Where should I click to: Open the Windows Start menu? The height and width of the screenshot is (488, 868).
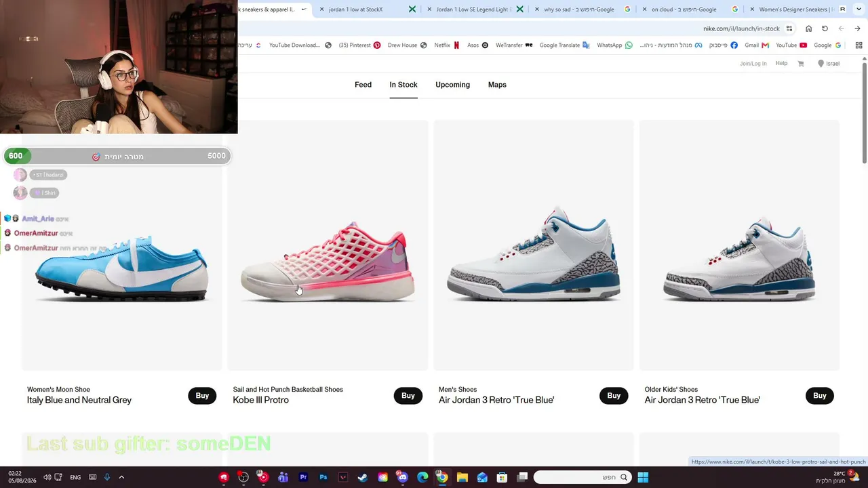[643, 477]
